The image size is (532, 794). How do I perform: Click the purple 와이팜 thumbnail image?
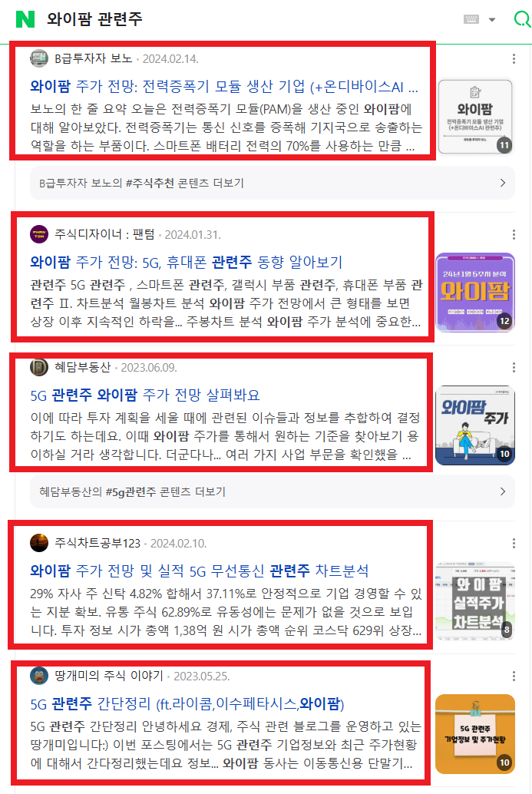pyautogui.click(x=474, y=292)
